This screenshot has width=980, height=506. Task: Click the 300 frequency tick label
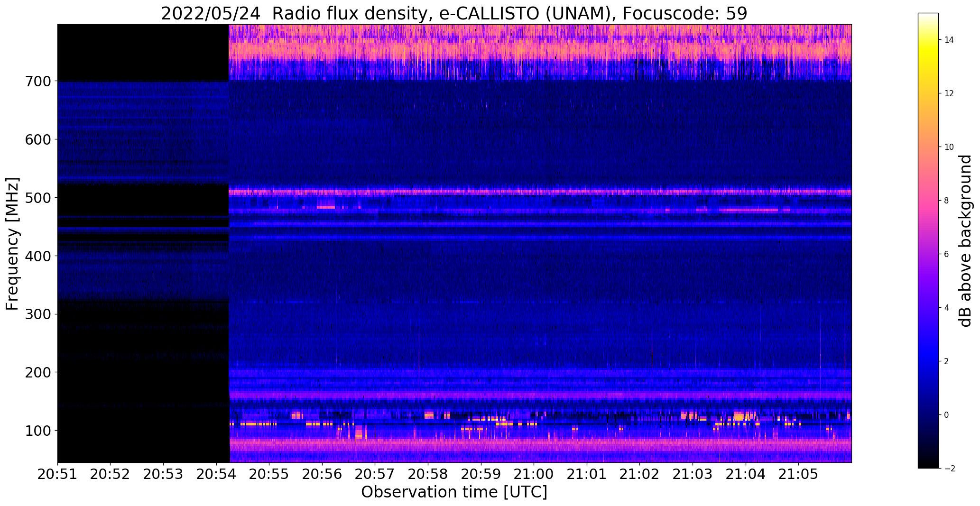click(x=37, y=314)
